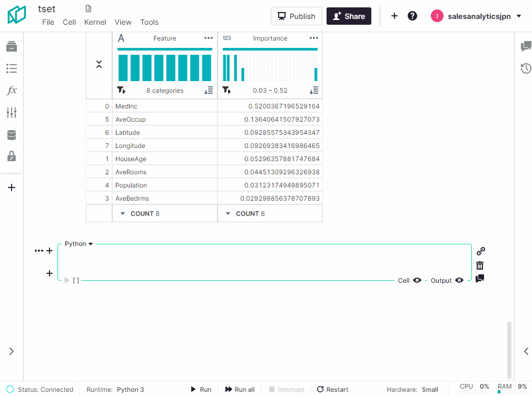The height and width of the screenshot is (396, 532).
Task: Open the secrets lock sidebar icon
Action: (12, 156)
